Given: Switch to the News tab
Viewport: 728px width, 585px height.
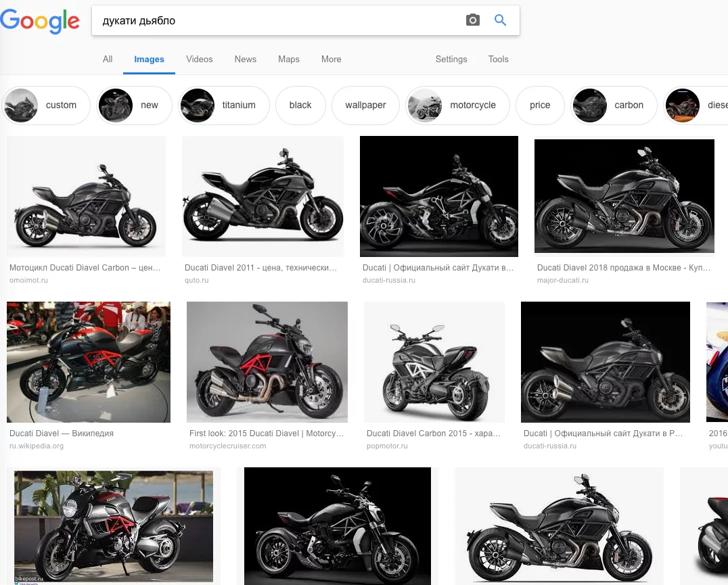Looking at the screenshot, I should 246,60.
